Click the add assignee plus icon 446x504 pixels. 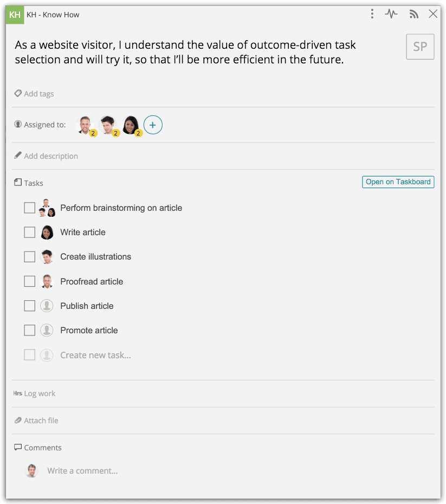click(153, 125)
